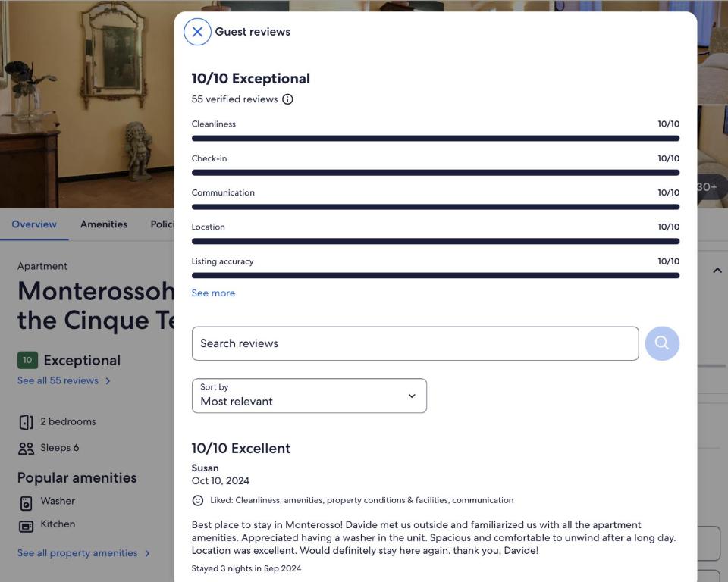Click the Kitchen amenity icon
Image resolution: width=728 pixels, height=582 pixels.
pos(26,527)
